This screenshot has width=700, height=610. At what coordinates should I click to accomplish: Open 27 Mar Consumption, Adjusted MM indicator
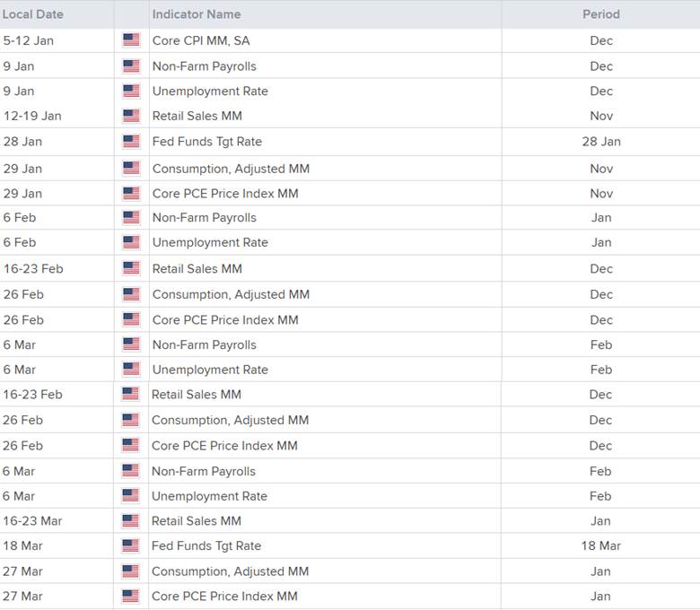pyautogui.click(x=231, y=571)
